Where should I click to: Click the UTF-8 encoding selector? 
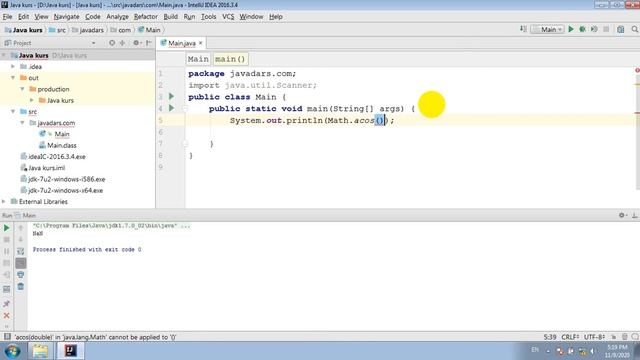594,337
